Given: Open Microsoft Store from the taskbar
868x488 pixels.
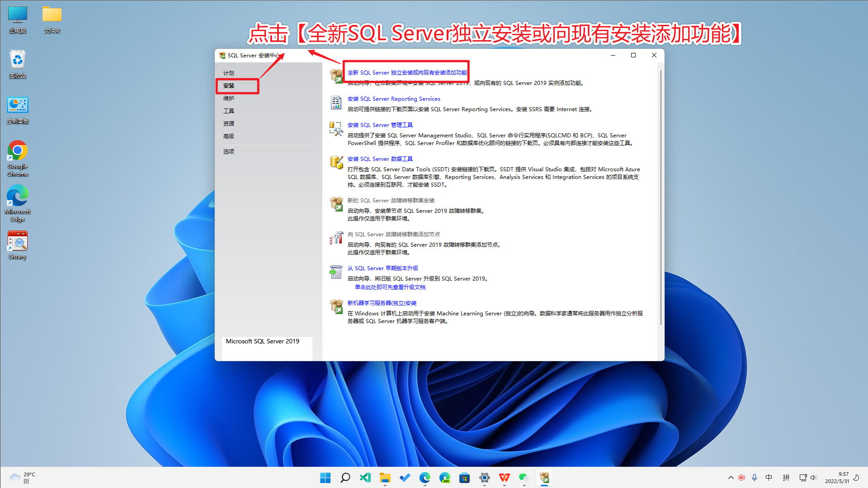Looking at the screenshot, I should [x=464, y=478].
